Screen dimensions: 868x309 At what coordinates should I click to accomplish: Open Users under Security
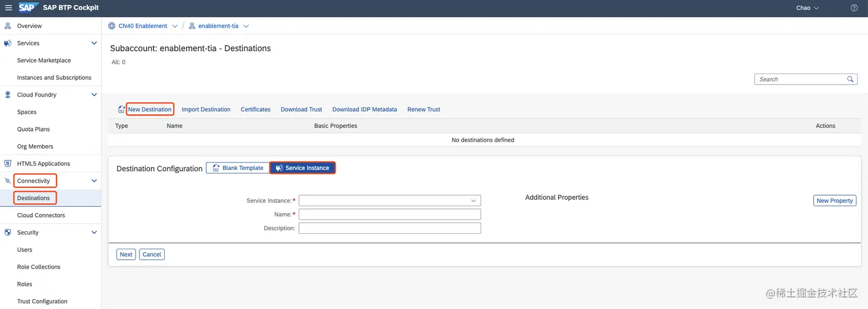25,250
